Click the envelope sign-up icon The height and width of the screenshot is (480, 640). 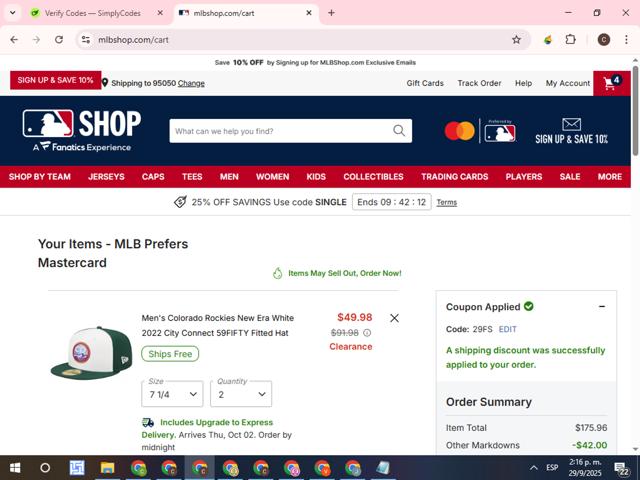(x=571, y=124)
